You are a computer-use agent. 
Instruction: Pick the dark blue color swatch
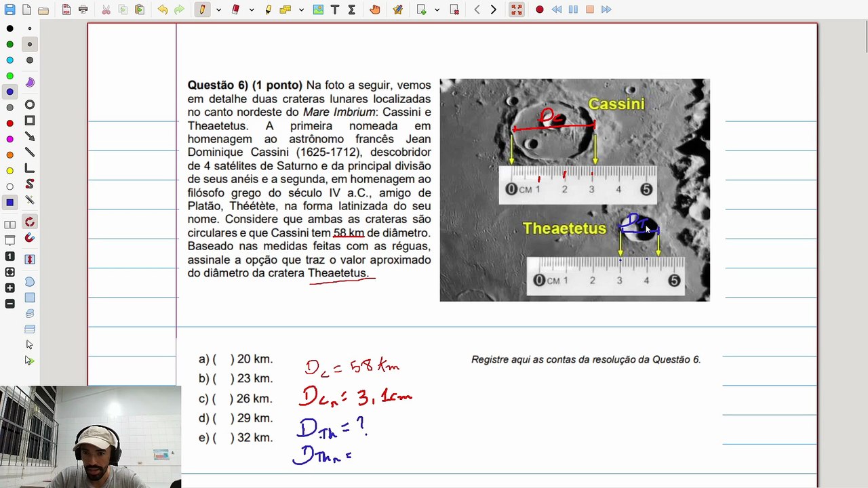(x=9, y=91)
